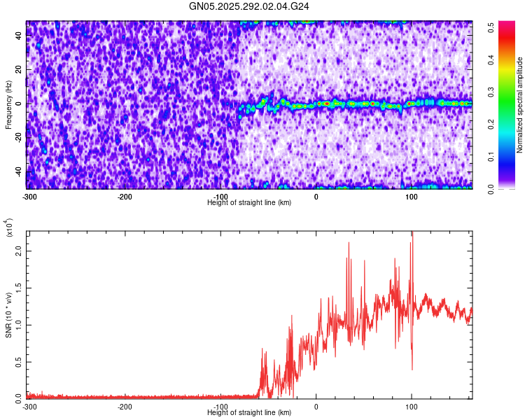
Task: Click the 40 tick on the frequency axis
Action: [20, 36]
